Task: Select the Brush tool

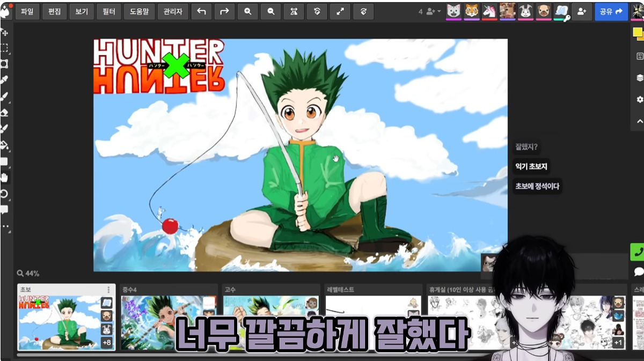Action: coord(4,97)
